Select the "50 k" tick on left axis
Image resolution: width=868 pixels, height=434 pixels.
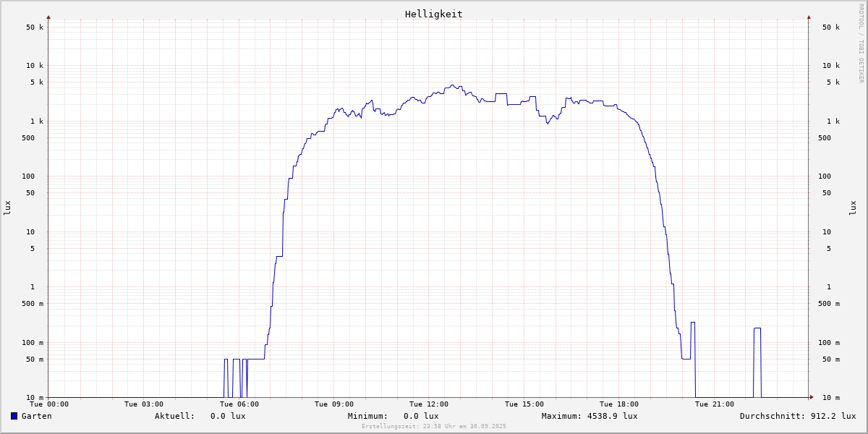pos(35,27)
